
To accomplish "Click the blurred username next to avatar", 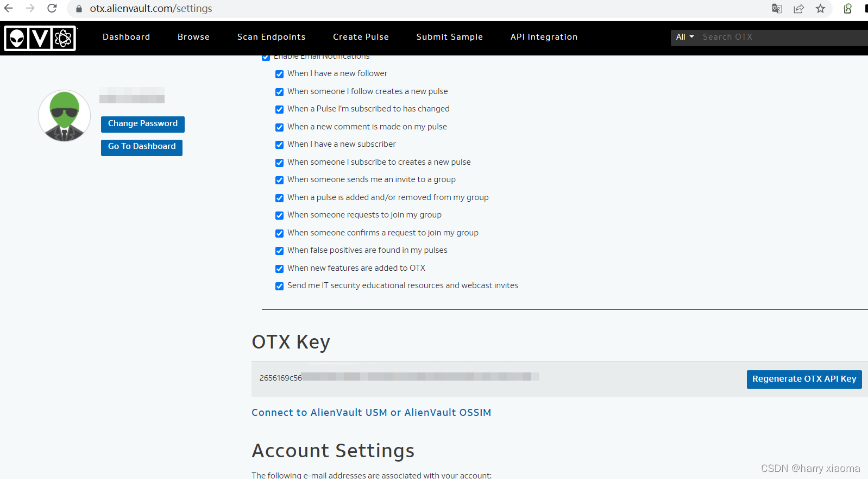I will pyautogui.click(x=132, y=95).
